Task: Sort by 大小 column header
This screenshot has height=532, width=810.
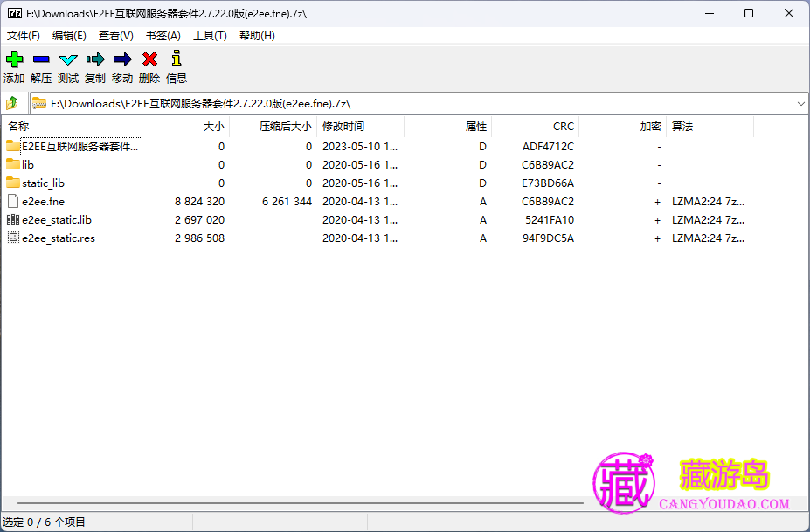Action: pos(186,127)
